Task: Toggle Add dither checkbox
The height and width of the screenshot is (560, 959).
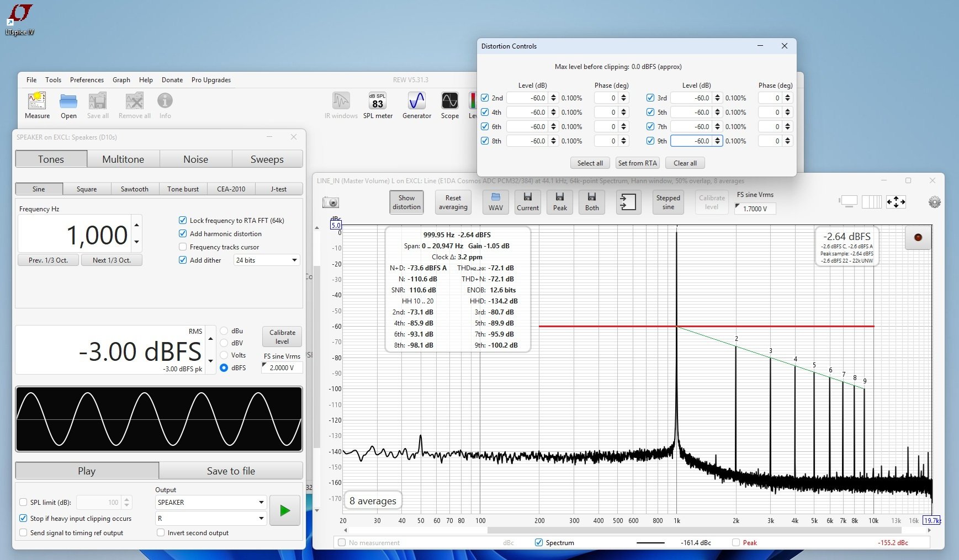Action: tap(183, 260)
